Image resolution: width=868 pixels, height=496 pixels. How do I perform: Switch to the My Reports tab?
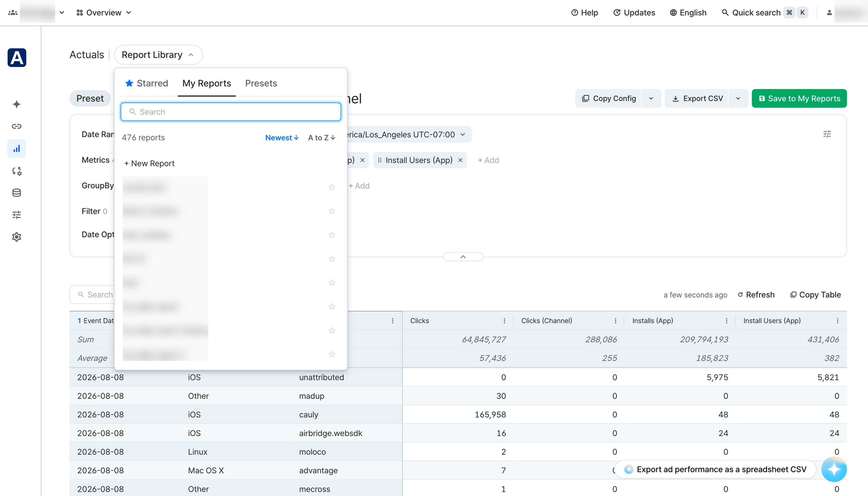pos(207,83)
